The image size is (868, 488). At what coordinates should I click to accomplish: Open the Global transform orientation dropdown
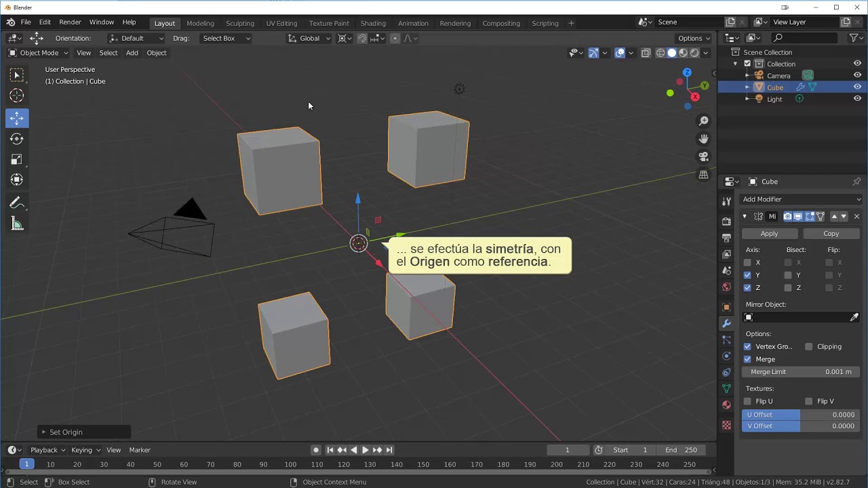coord(309,38)
